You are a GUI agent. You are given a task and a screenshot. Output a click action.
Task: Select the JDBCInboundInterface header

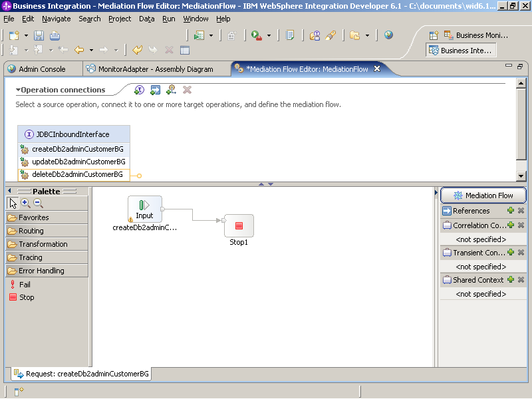[74, 134]
